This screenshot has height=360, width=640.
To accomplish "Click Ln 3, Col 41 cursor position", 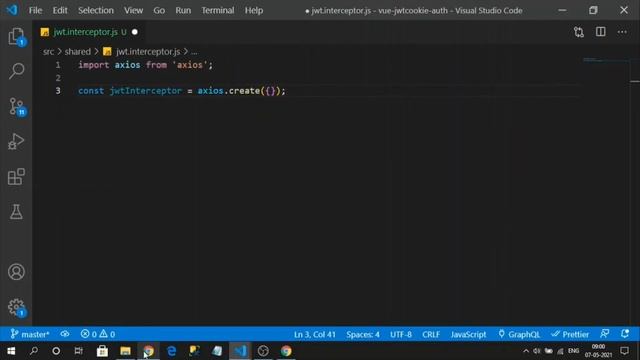I will [x=315, y=334].
